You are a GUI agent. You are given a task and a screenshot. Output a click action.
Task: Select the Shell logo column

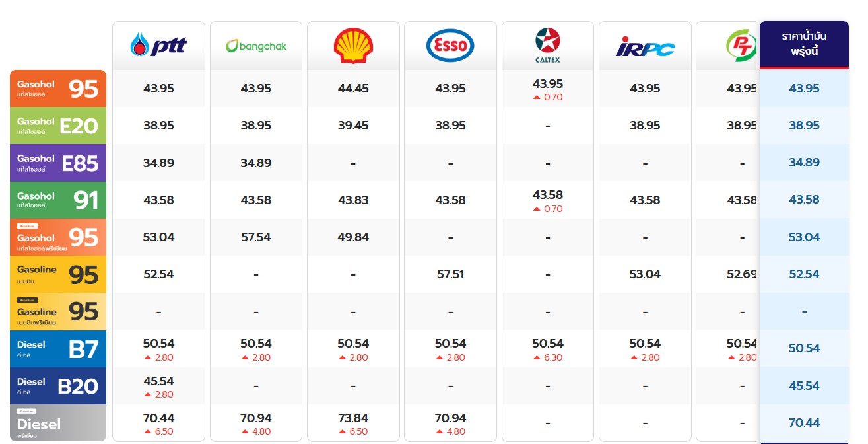[353, 46]
